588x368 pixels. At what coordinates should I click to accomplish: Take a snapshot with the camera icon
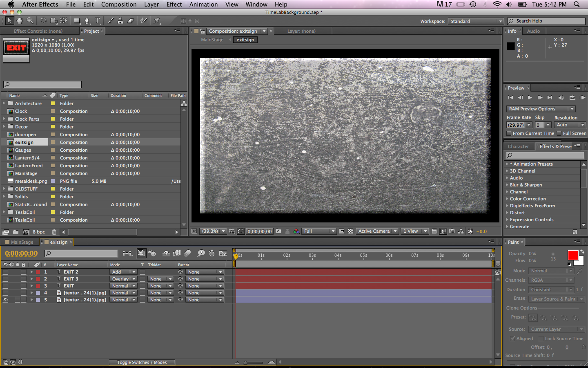point(278,231)
